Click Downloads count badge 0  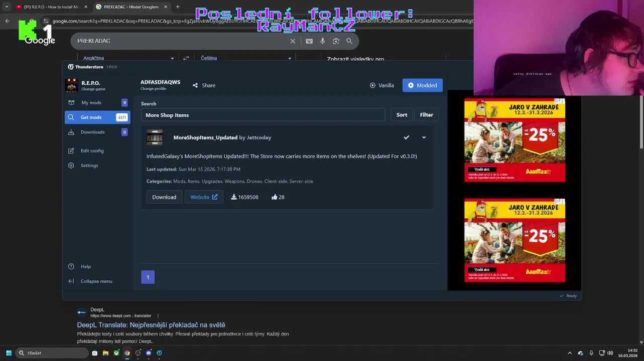click(124, 132)
